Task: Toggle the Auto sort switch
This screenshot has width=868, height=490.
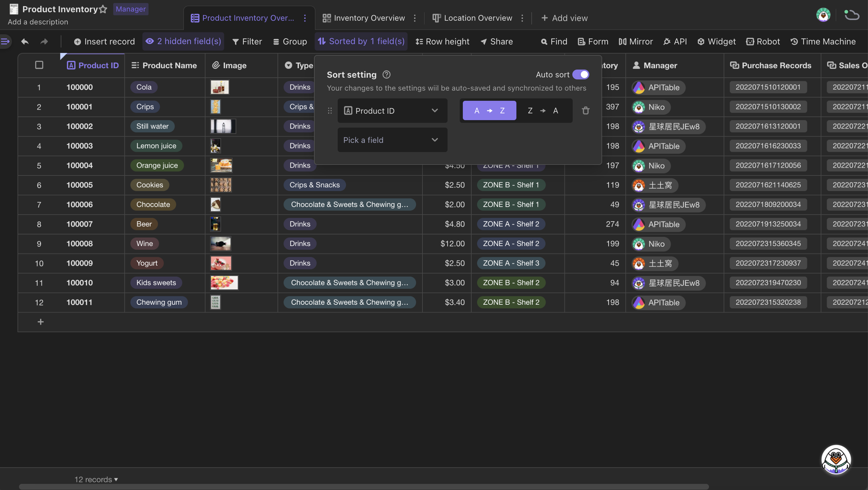Action: [x=580, y=75]
